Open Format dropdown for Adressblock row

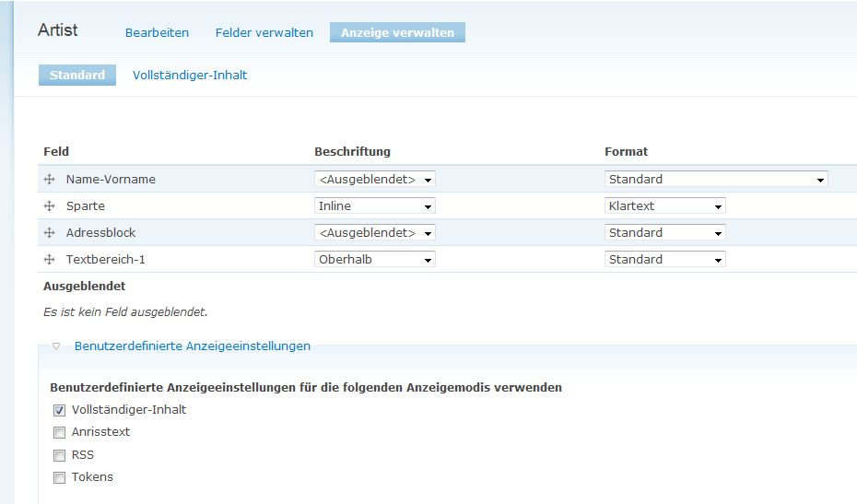click(664, 233)
